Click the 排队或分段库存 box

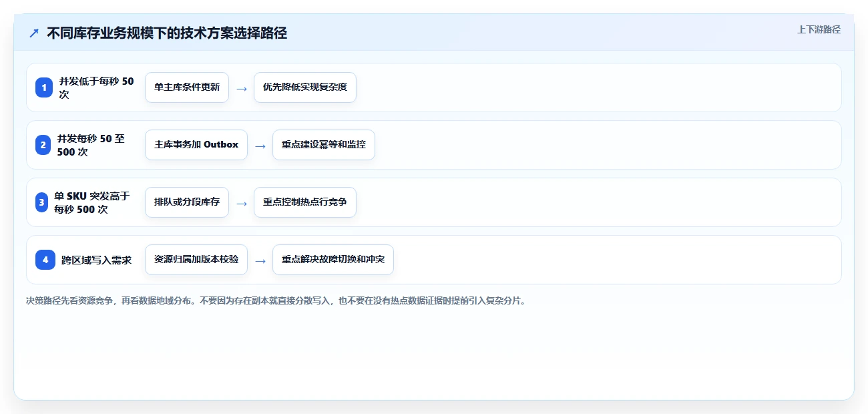tap(187, 202)
